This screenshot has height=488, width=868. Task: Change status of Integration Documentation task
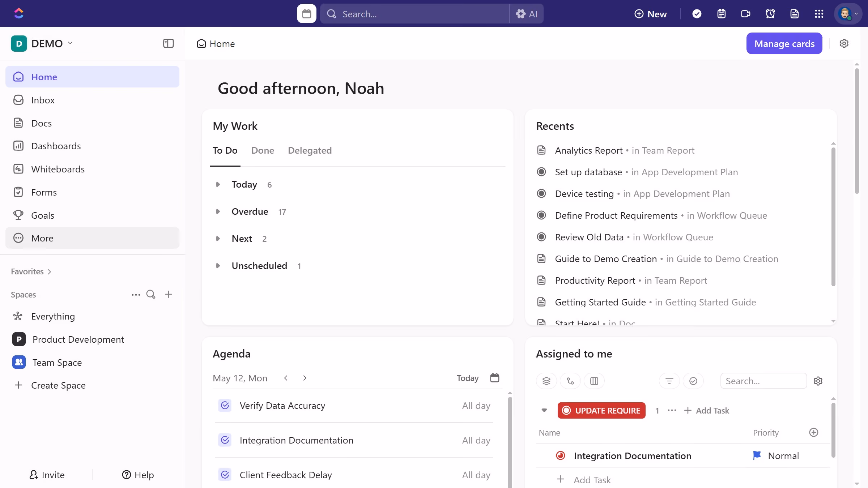(x=560, y=456)
